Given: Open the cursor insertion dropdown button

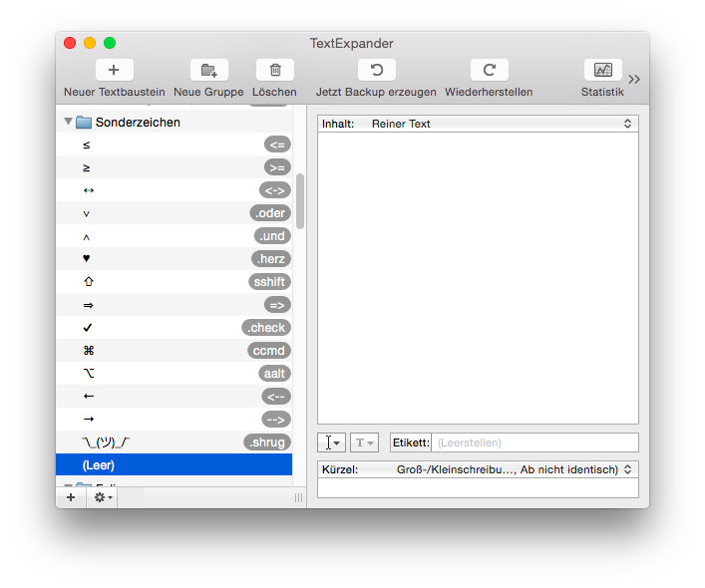Looking at the screenshot, I should click(331, 442).
